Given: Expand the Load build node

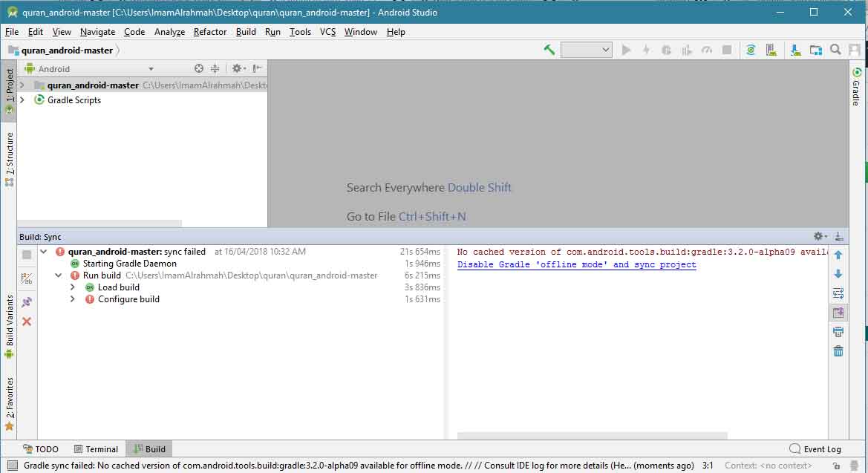Looking at the screenshot, I should [73, 287].
